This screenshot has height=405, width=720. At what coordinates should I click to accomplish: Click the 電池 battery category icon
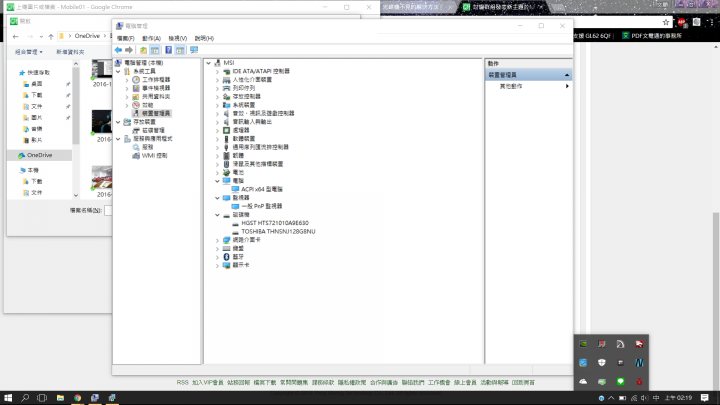(x=226, y=173)
